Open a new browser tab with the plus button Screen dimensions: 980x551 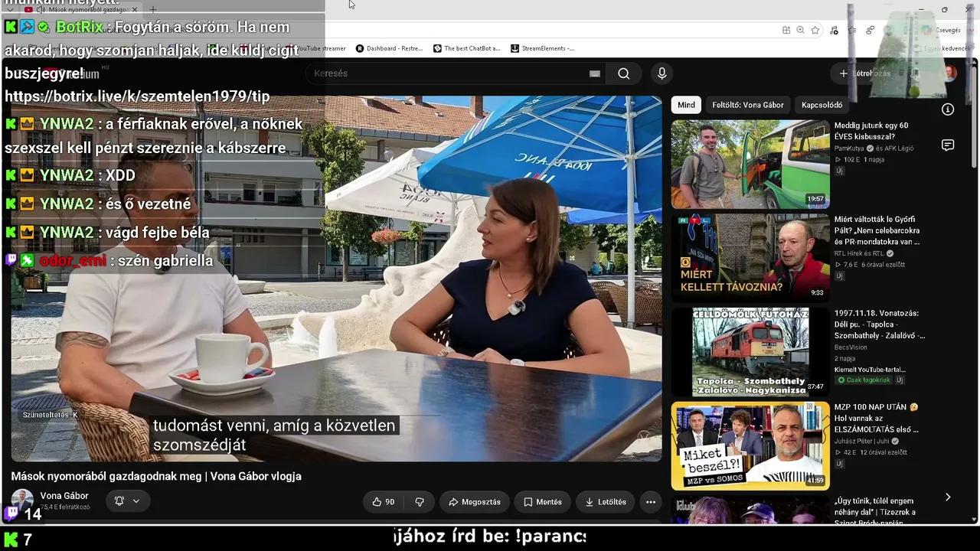(153, 10)
